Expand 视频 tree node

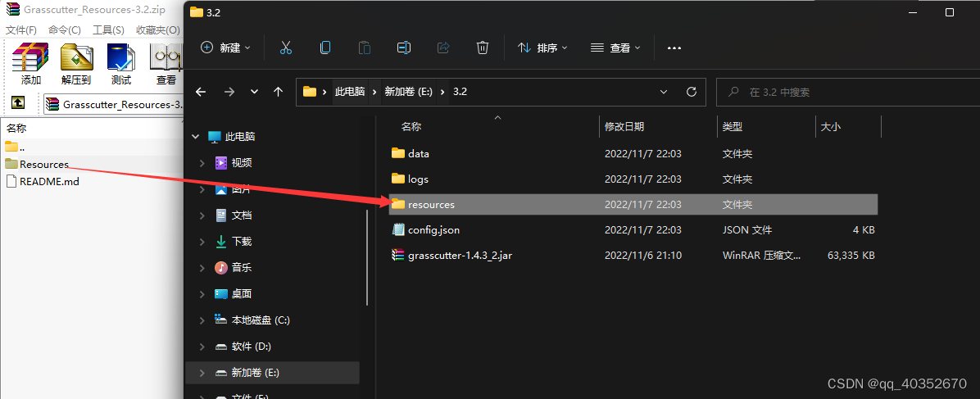[202, 162]
